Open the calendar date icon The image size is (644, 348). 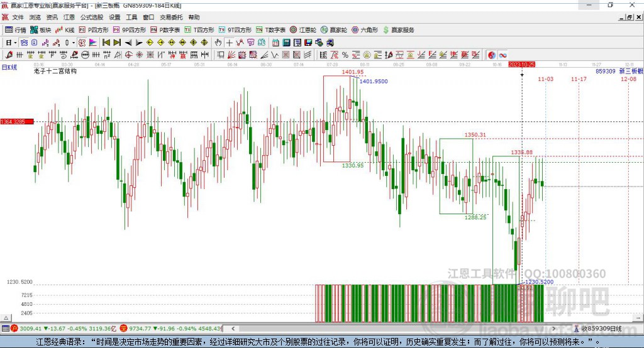point(275,43)
